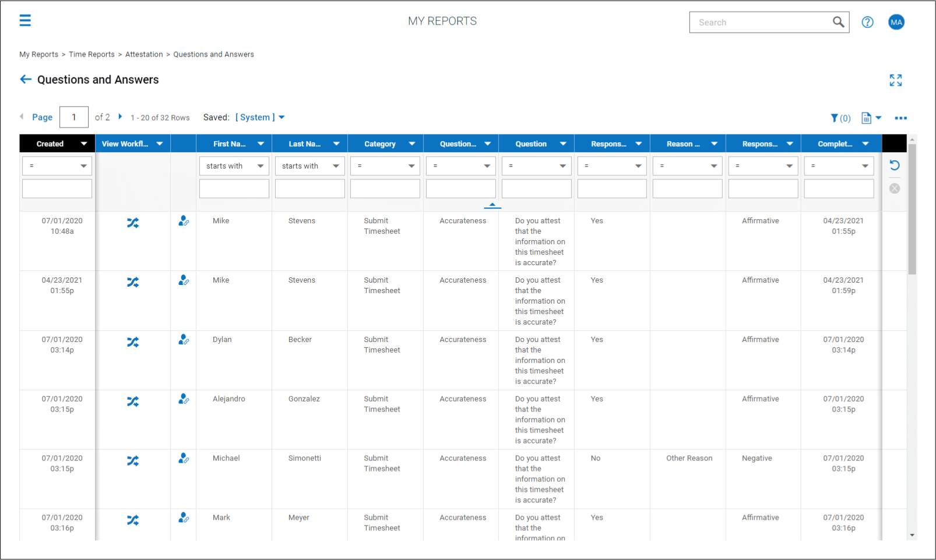Viewport: 936px width, 560px height.
Task: Click the search magnifier icon
Action: [838, 22]
